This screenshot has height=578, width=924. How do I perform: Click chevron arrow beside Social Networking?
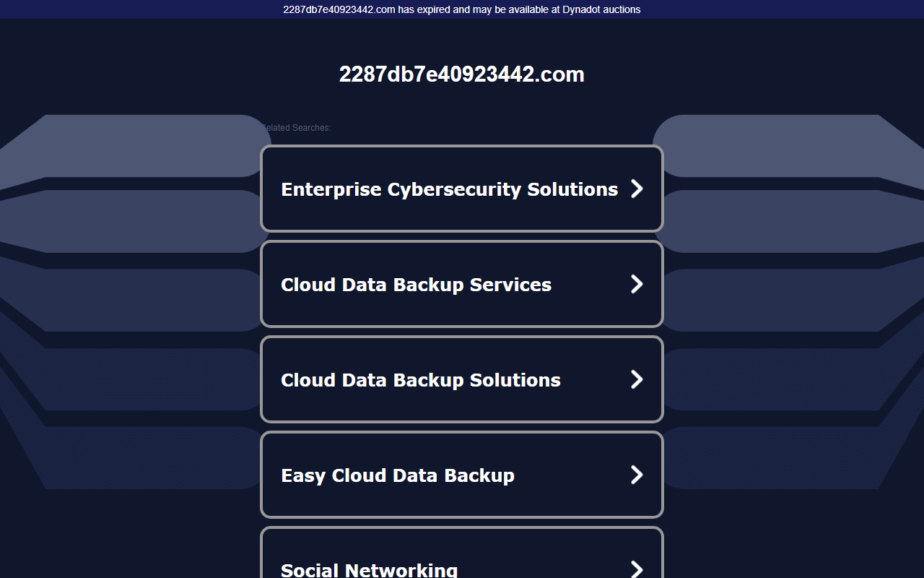(x=637, y=569)
